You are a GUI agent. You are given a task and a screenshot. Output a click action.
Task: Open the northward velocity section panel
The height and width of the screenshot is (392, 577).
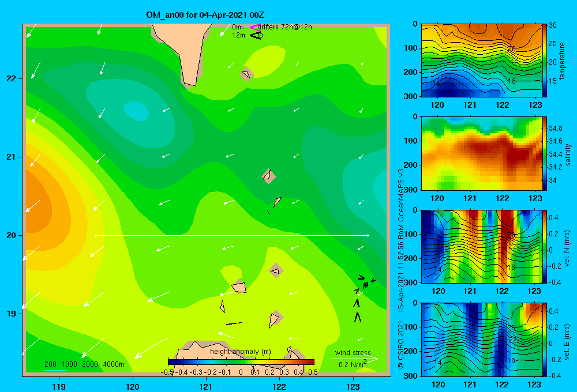pyautogui.click(x=482, y=246)
